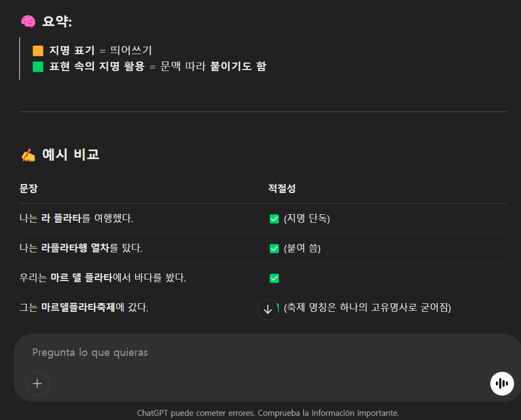Select the 문장 column header
The width and height of the screenshot is (521, 420).
(x=28, y=188)
